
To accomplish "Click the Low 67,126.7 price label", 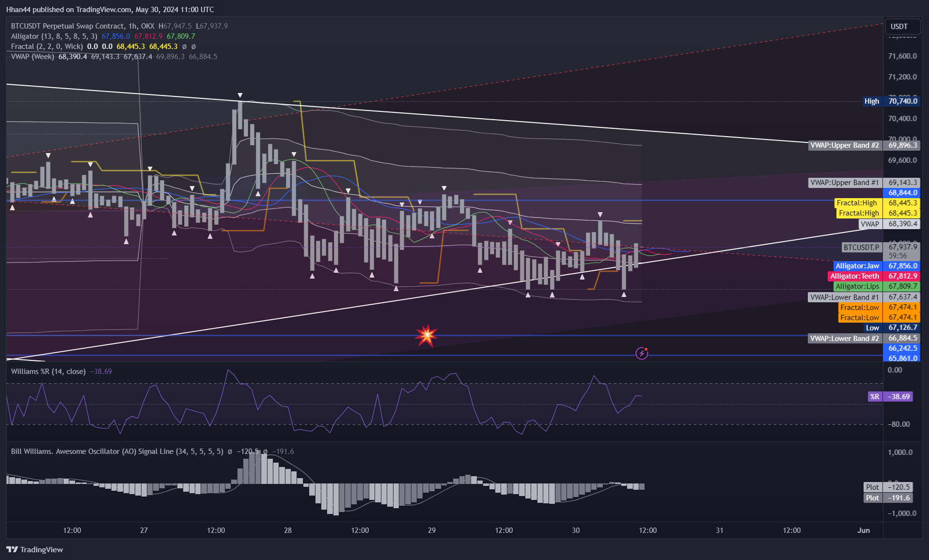I will [x=892, y=328].
